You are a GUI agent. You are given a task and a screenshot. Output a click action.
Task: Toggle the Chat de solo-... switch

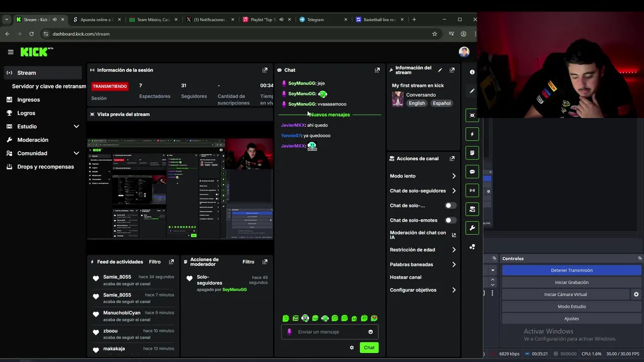[450, 206]
